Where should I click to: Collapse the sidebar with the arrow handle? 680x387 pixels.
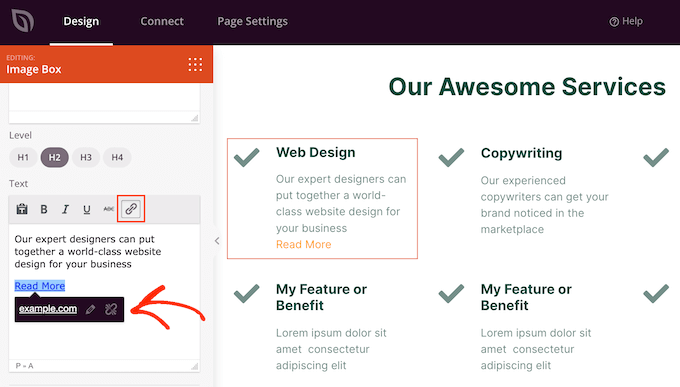click(217, 241)
